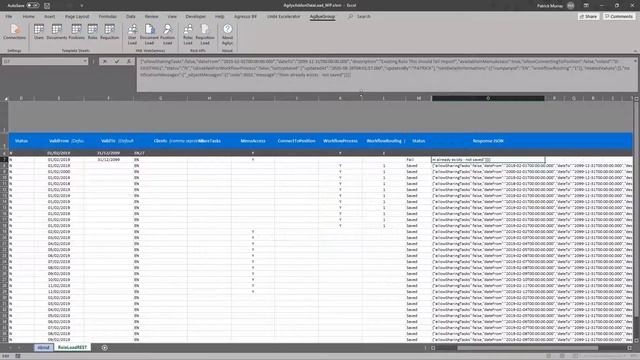Viewport: 640px width, 360px height.
Task: Open the File tab
Action: pos(9,16)
